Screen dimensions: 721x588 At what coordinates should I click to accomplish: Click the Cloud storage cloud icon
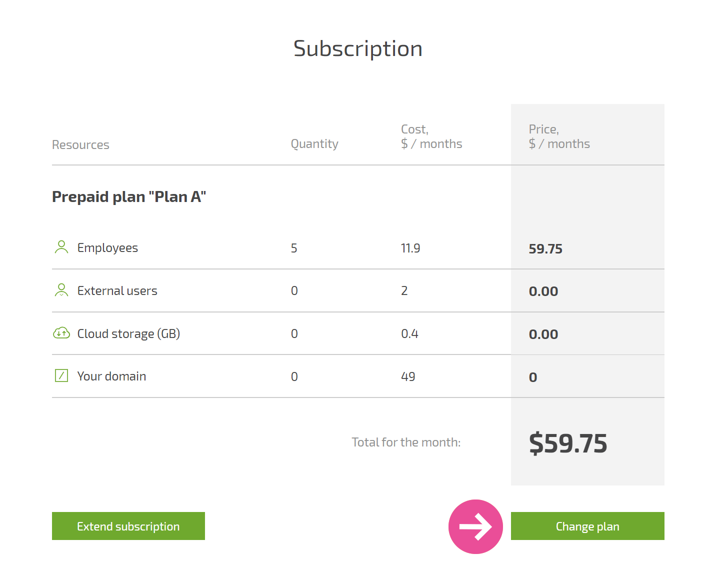pos(61,333)
